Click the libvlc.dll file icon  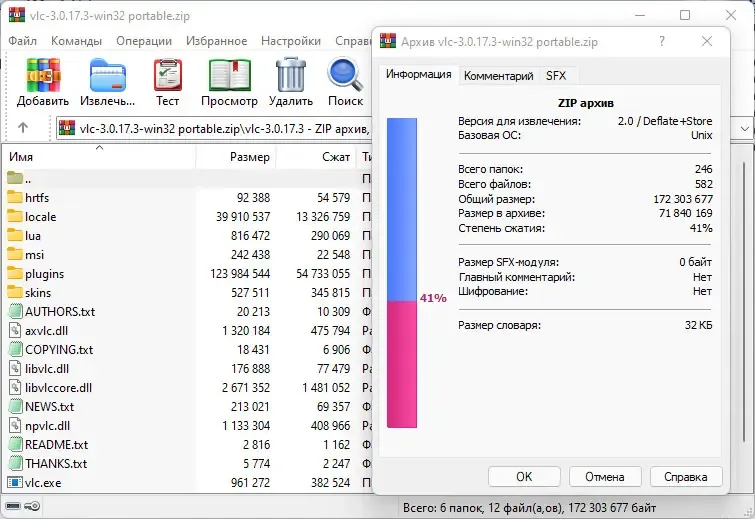coord(15,368)
